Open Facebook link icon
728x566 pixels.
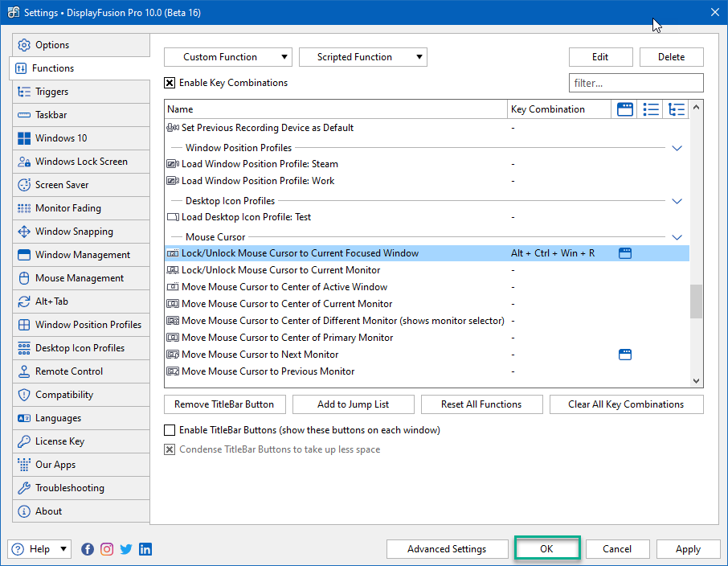coord(88,549)
